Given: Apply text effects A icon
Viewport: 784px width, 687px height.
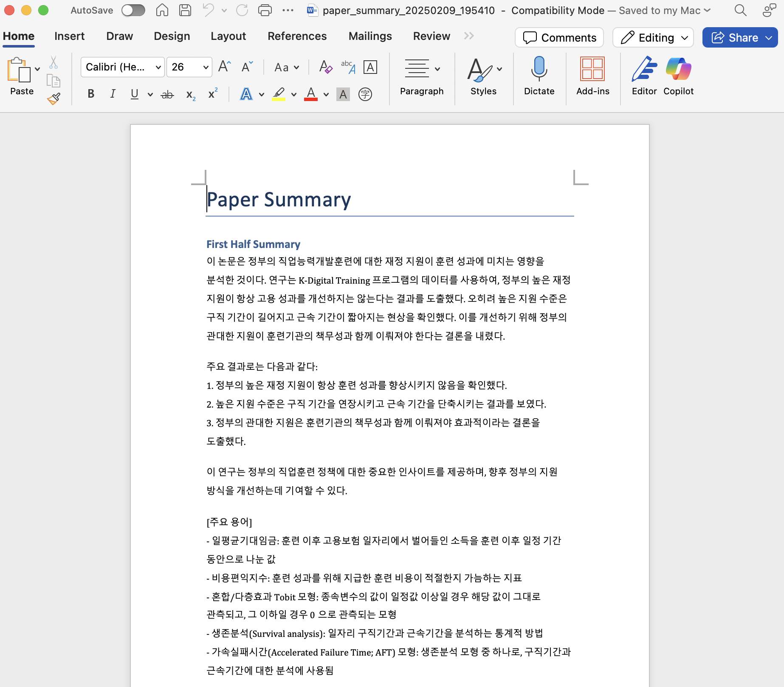Looking at the screenshot, I should (246, 94).
